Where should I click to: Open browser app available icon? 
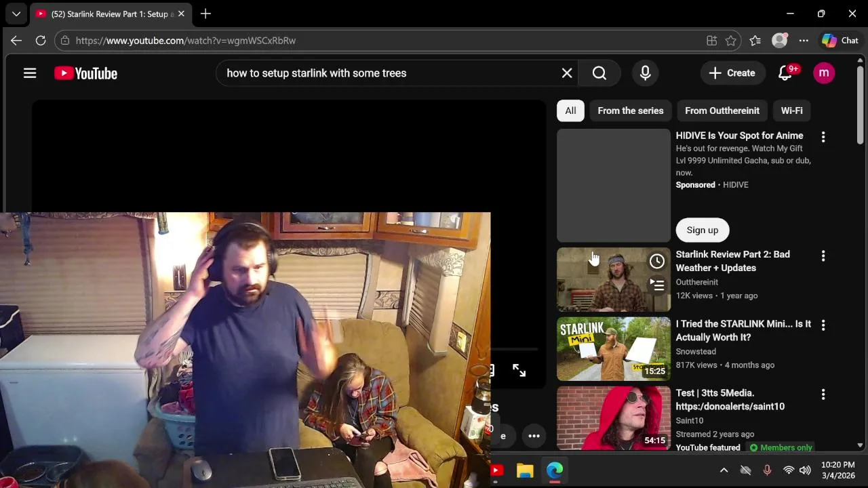(711, 41)
